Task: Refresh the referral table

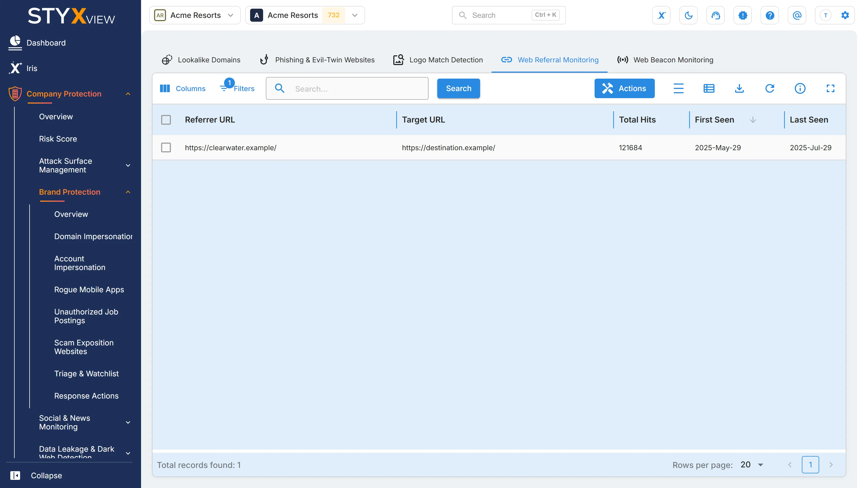Action: pyautogui.click(x=770, y=89)
